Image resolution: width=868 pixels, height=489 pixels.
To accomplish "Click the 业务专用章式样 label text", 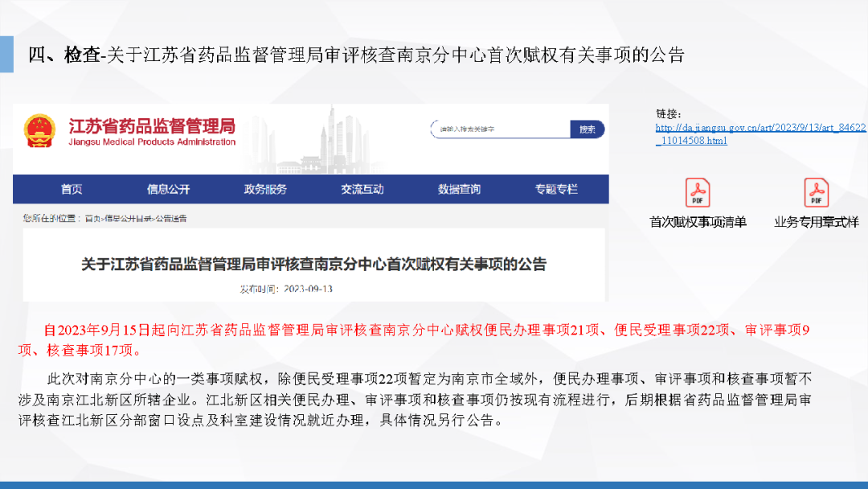I will 816,222.
